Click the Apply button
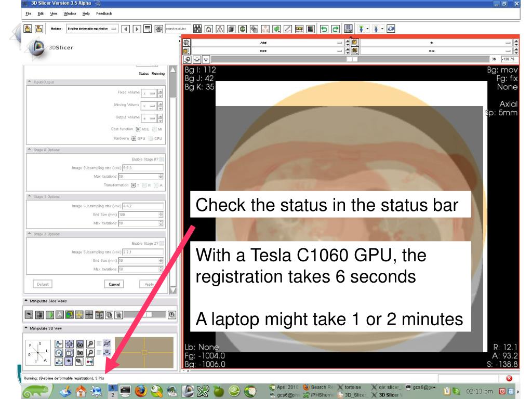The width and height of the screenshot is (532, 399). coord(149,284)
